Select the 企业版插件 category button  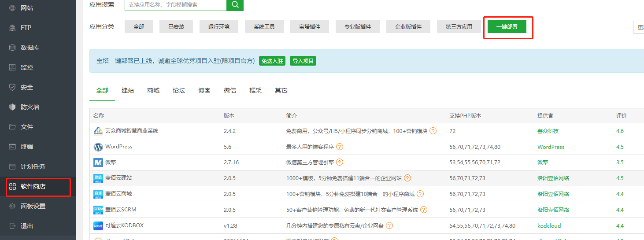[x=408, y=27]
